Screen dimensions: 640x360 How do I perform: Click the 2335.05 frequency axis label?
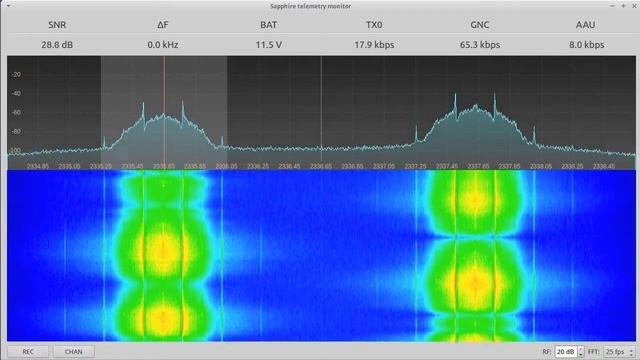click(x=69, y=167)
